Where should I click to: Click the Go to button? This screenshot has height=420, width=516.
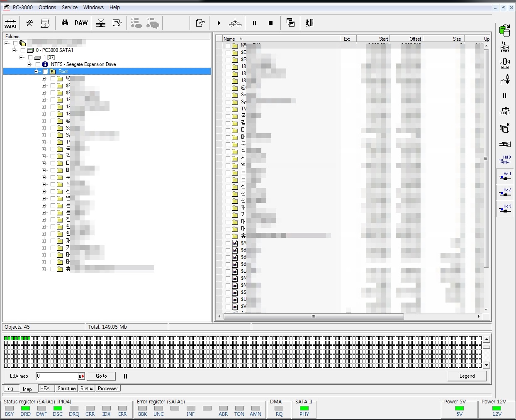click(101, 376)
